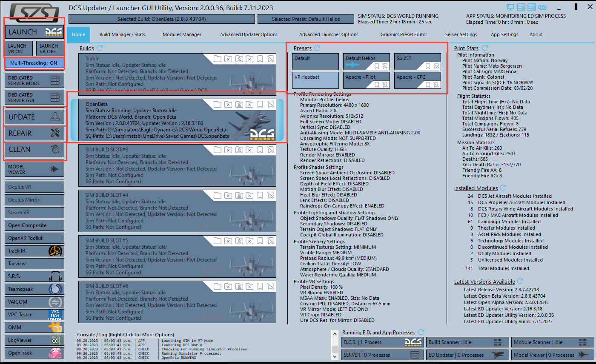The image size is (596, 364).
Task: Refresh the Presets list
Action: tap(317, 48)
